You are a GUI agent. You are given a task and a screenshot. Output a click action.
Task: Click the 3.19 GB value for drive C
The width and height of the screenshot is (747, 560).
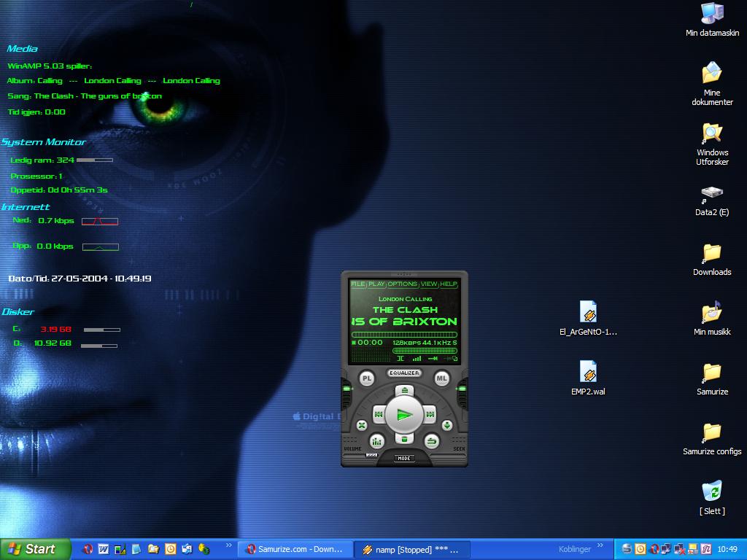click(55, 329)
